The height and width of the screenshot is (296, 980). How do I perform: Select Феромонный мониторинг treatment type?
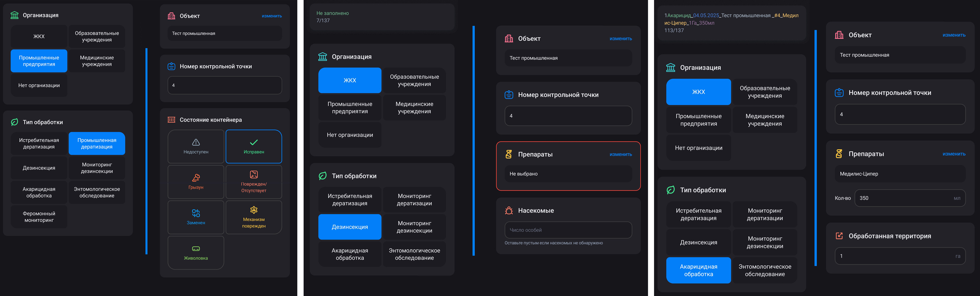[39, 216]
